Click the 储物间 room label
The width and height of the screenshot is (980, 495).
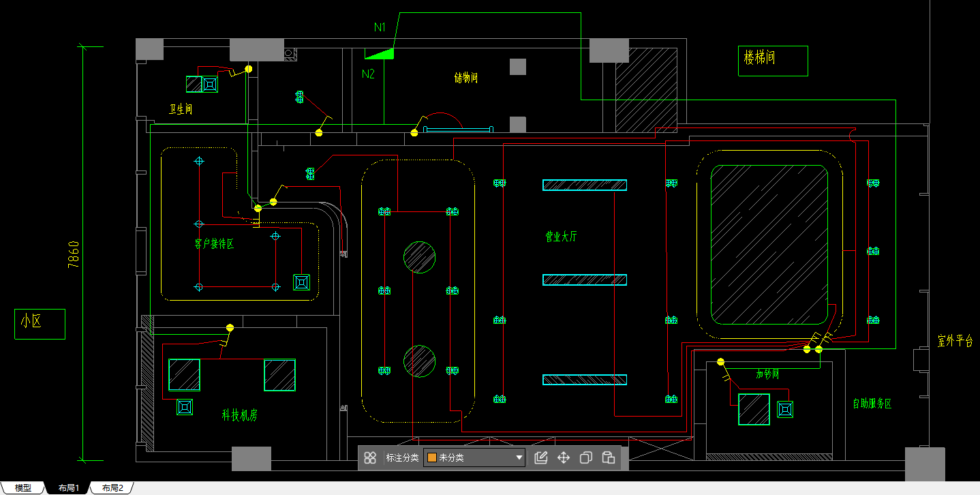point(466,78)
